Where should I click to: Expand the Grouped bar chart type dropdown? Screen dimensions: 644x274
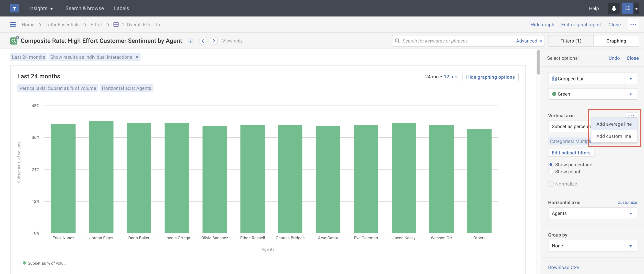630,79
